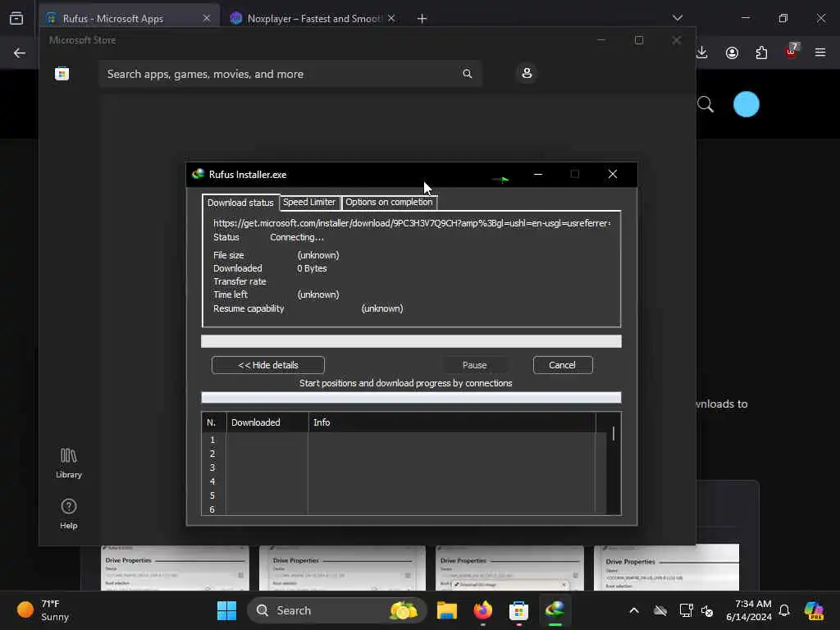Select the Download status tab

pyautogui.click(x=240, y=203)
